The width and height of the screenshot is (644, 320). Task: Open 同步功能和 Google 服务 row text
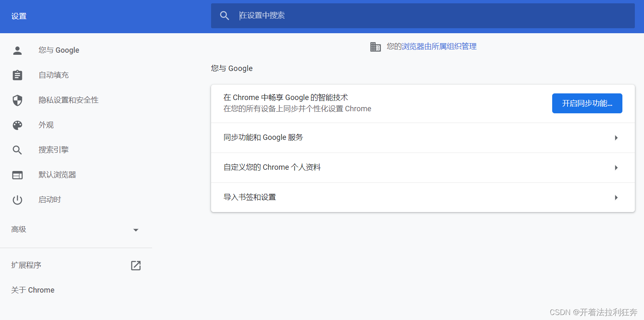[263, 137]
